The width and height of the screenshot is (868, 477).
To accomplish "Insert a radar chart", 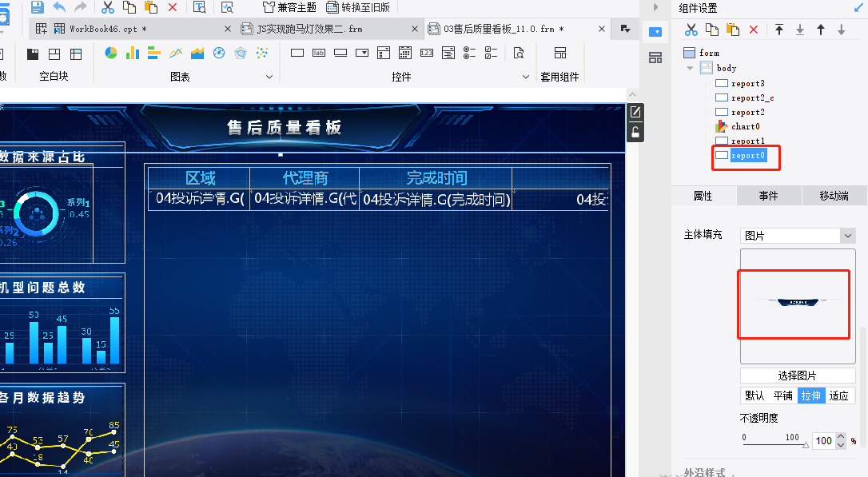I will click(241, 53).
